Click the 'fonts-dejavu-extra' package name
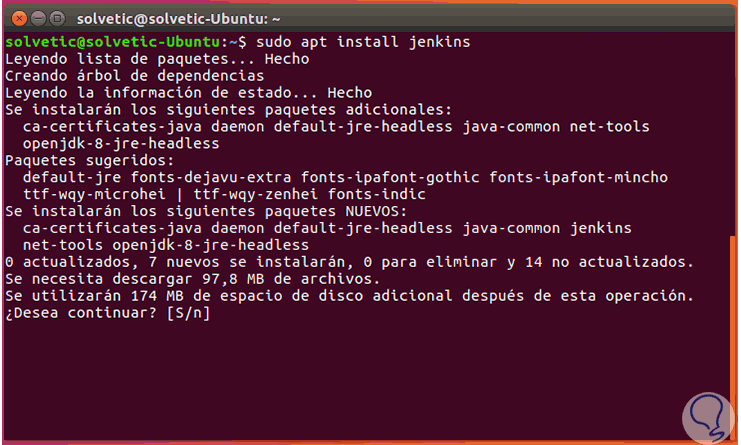Viewport: 741px width, 445px height. (x=211, y=178)
